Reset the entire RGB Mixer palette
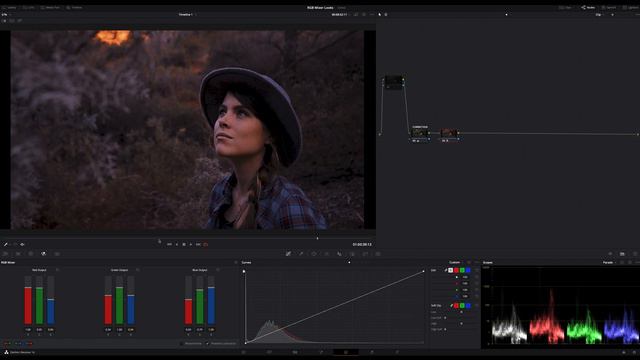This screenshot has width=640, height=360. coord(236,262)
